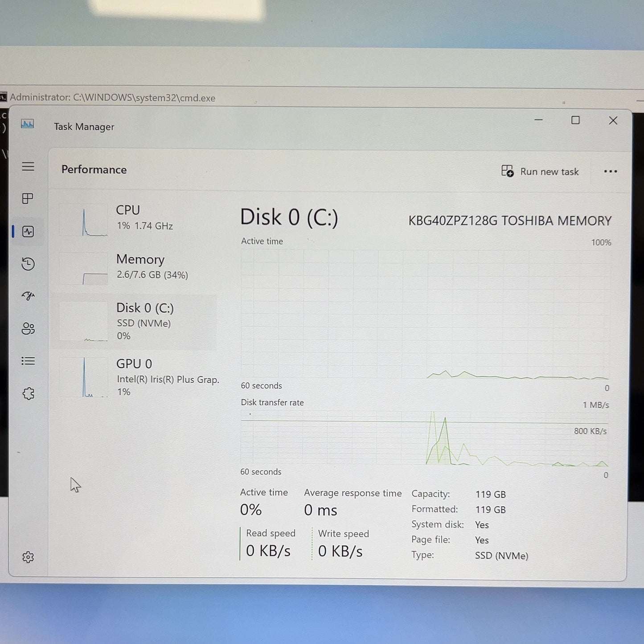Open the Services puzzle icon

28,393
